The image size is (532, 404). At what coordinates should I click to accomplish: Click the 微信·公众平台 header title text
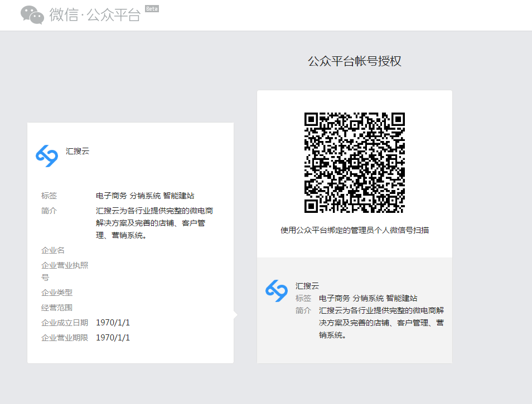95,15
